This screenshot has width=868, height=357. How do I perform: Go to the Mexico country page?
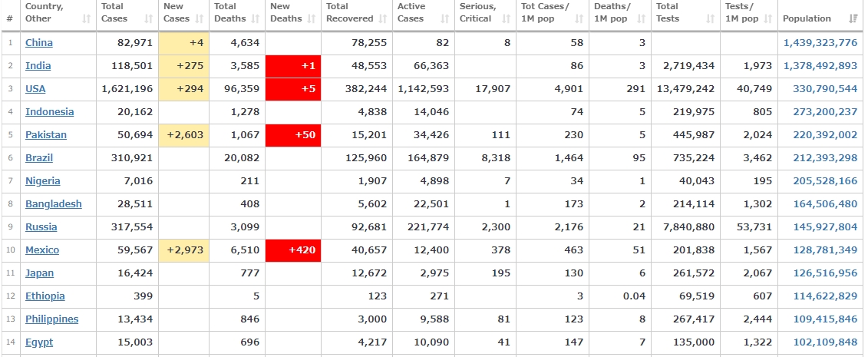pyautogui.click(x=42, y=250)
